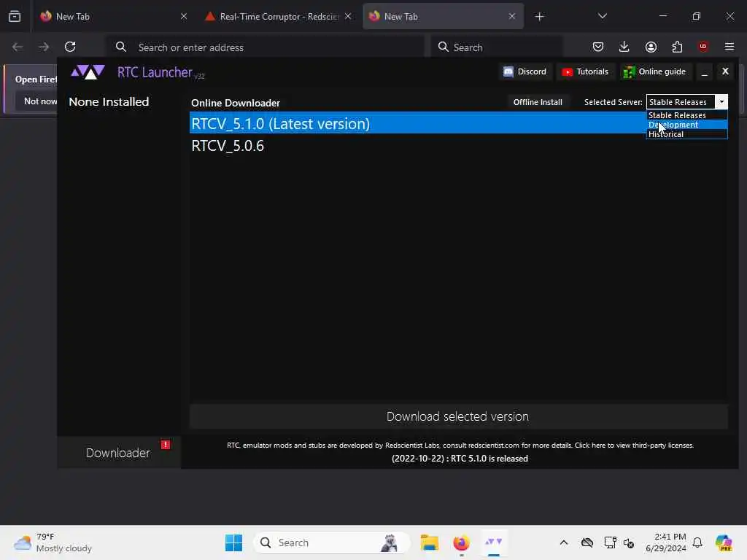The height and width of the screenshot is (560, 747).
Task: Switch to the first New Tab in Firefox
Action: pos(112,16)
